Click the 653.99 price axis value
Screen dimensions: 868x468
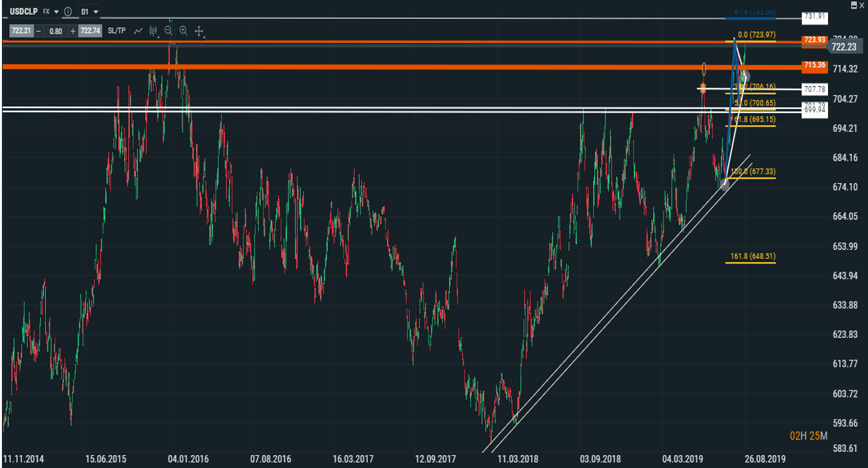point(844,246)
